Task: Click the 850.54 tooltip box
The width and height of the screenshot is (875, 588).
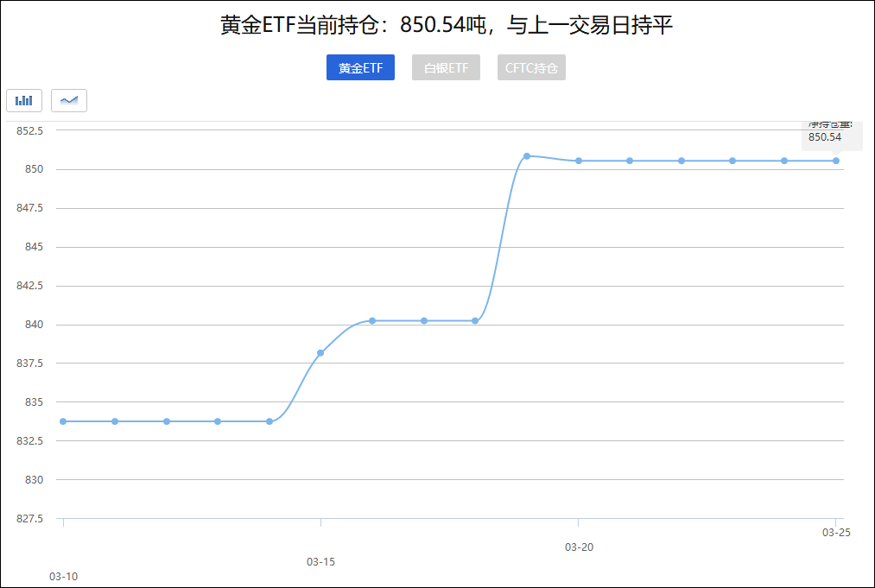Action: point(832,136)
